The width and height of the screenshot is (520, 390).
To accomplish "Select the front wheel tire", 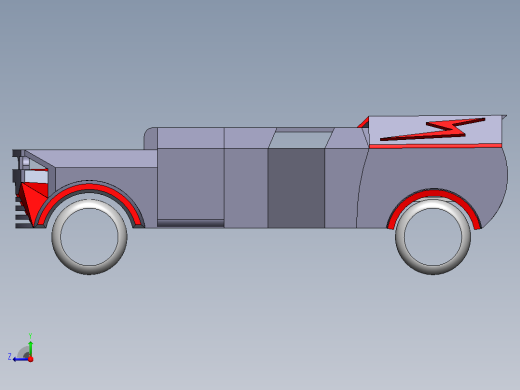I will pos(89,237).
